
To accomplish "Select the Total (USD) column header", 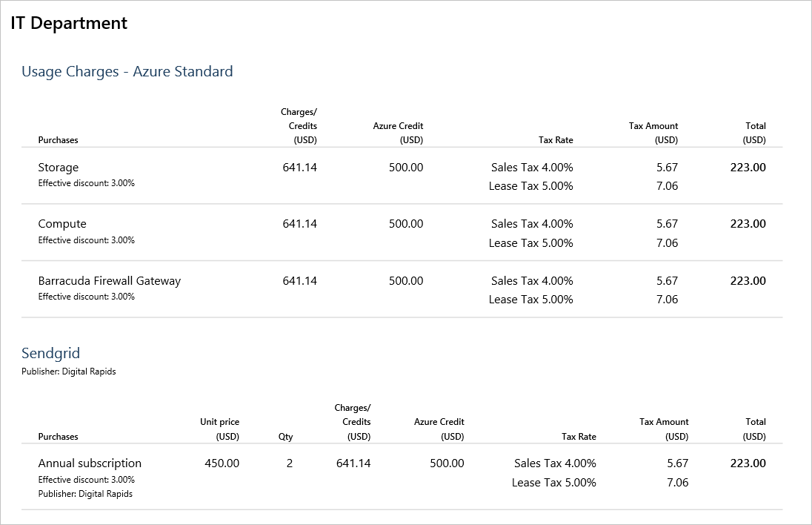I will click(755, 126).
